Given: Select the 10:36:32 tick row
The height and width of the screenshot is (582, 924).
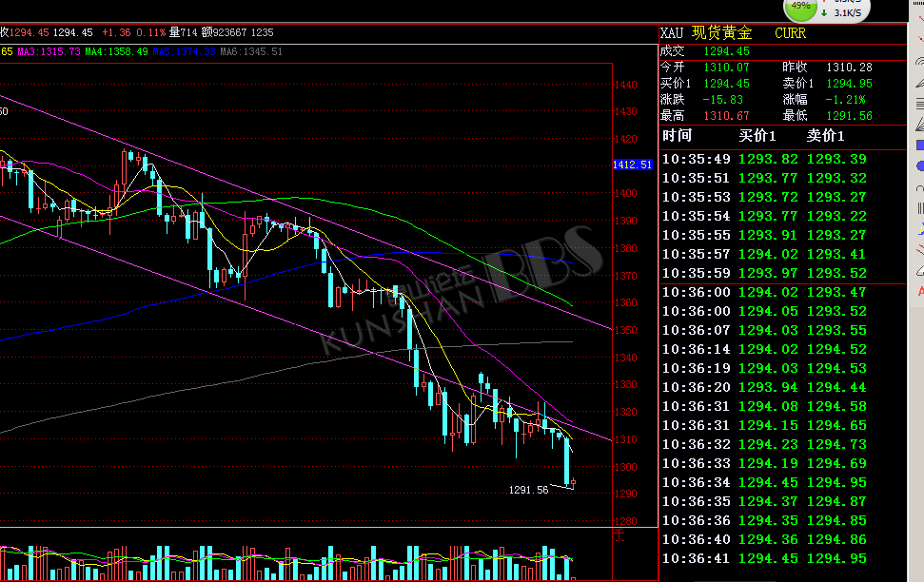Looking at the screenshot, I should point(764,444).
